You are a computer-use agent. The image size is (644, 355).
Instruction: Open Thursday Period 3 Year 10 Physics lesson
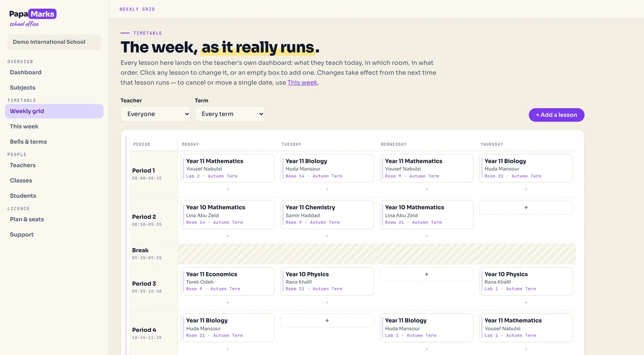tap(526, 281)
